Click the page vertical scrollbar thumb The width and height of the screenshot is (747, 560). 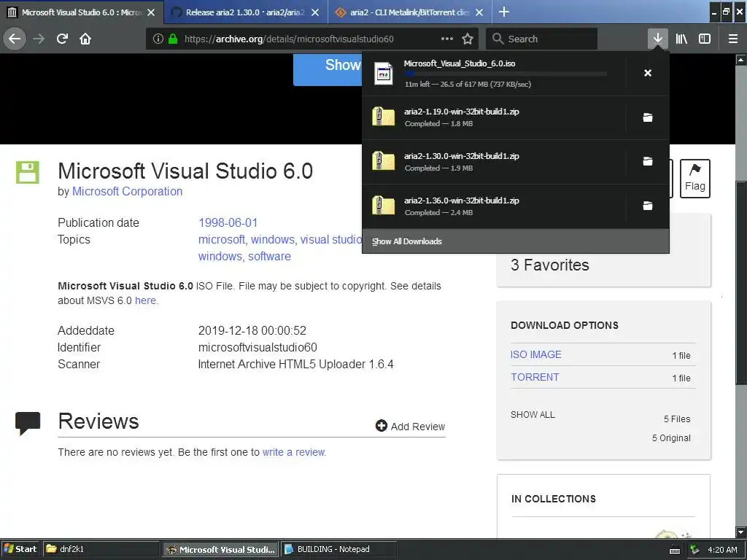coord(741,283)
